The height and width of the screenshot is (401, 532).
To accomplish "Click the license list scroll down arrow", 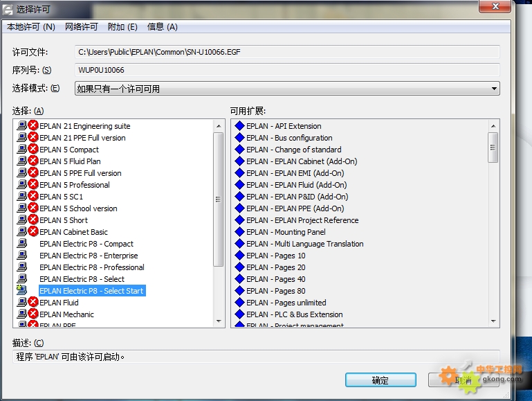I will point(219,321).
